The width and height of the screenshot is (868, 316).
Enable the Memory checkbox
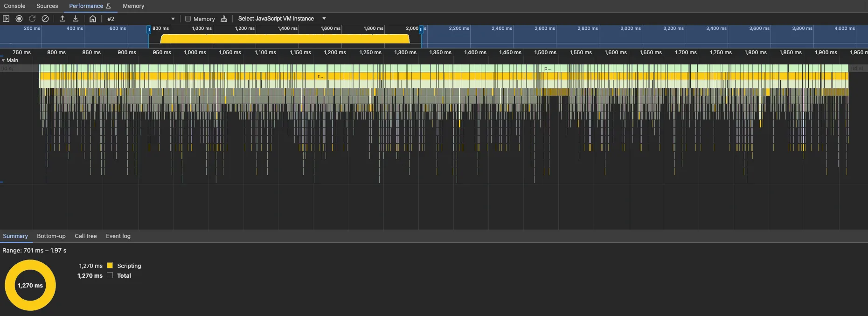click(188, 19)
